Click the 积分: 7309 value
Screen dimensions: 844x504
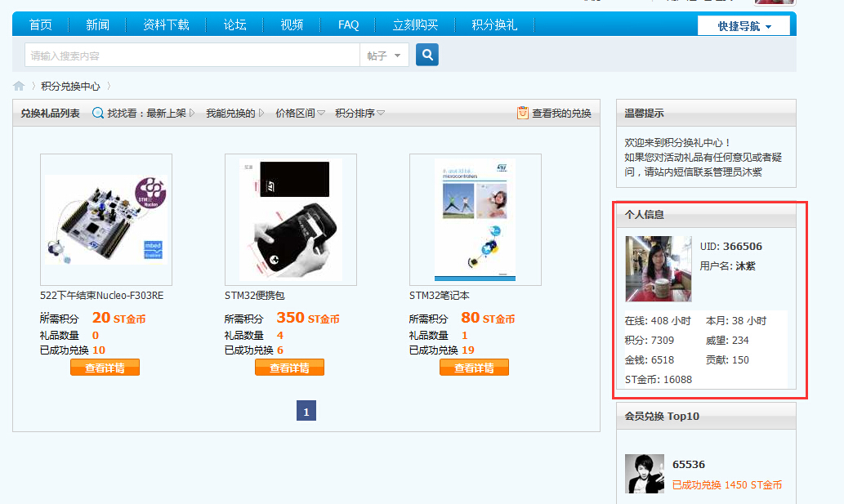click(x=650, y=340)
